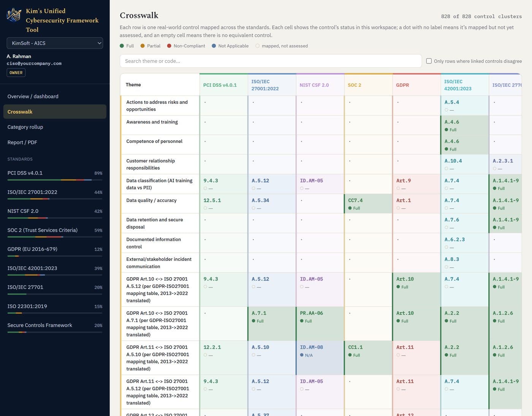The height and width of the screenshot is (416, 532).
Task: Open the KimSoft - AICS workspace dropdown
Action: click(55, 43)
